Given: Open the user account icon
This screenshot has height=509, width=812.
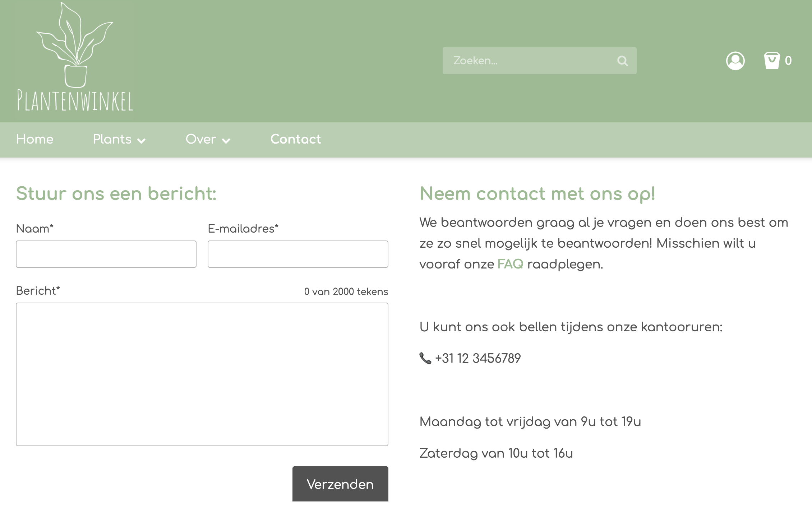Looking at the screenshot, I should click(x=735, y=61).
